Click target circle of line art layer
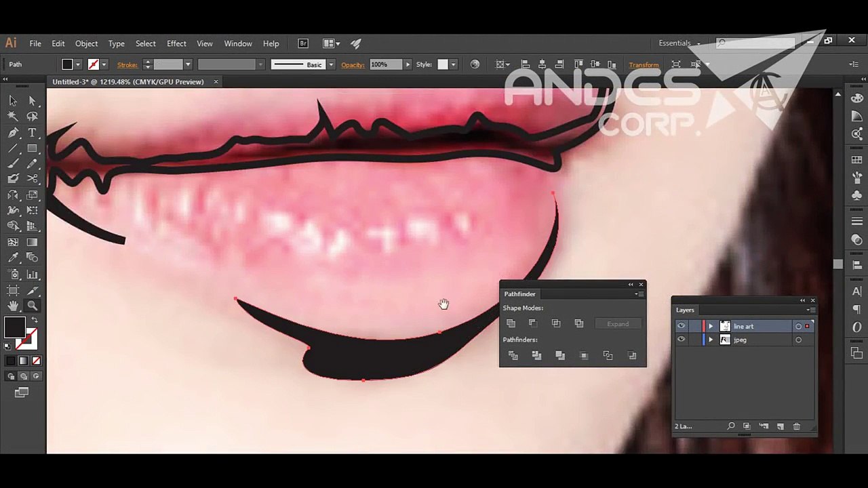Viewport: 868px width, 488px height. tap(798, 327)
